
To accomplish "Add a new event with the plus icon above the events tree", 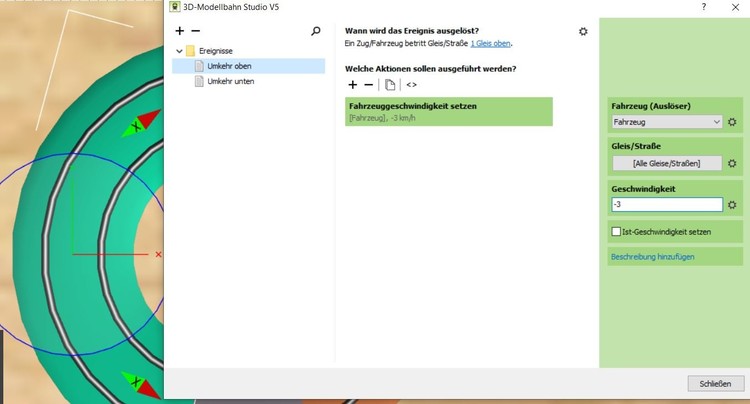I will pos(179,31).
